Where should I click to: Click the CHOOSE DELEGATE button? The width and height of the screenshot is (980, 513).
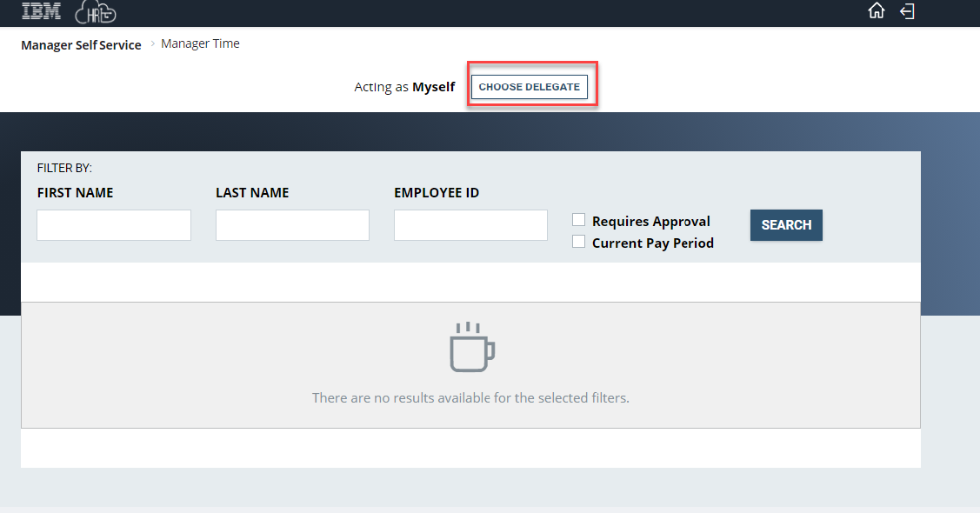529,86
